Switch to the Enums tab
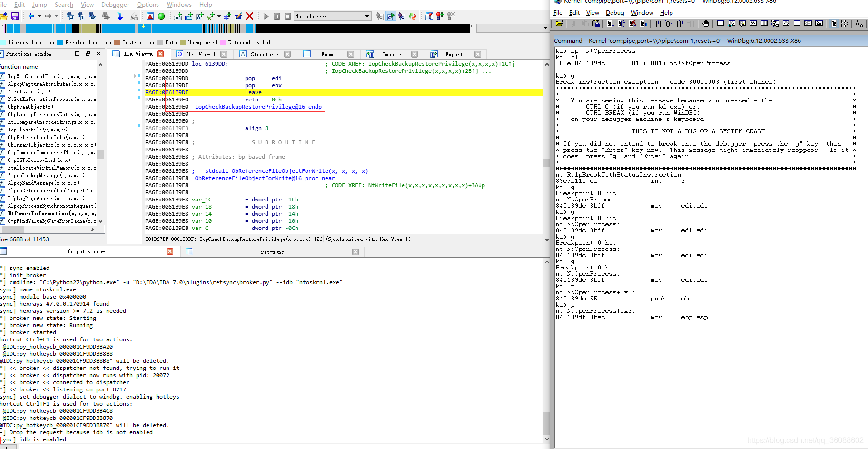Screen dimensions: 868x449 (x=328, y=54)
